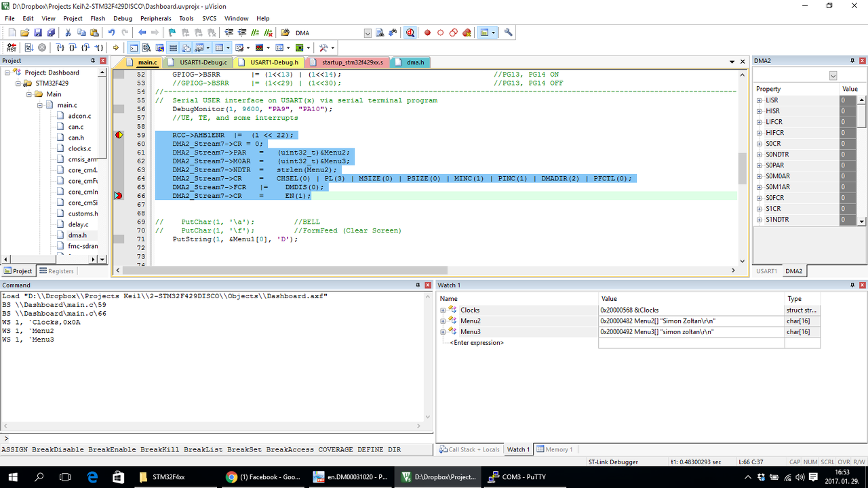Image resolution: width=868 pixels, height=488 pixels.
Task: Start/Stop Debug Session magnifier icon
Action: pyautogui.click(x=410, y=33)
